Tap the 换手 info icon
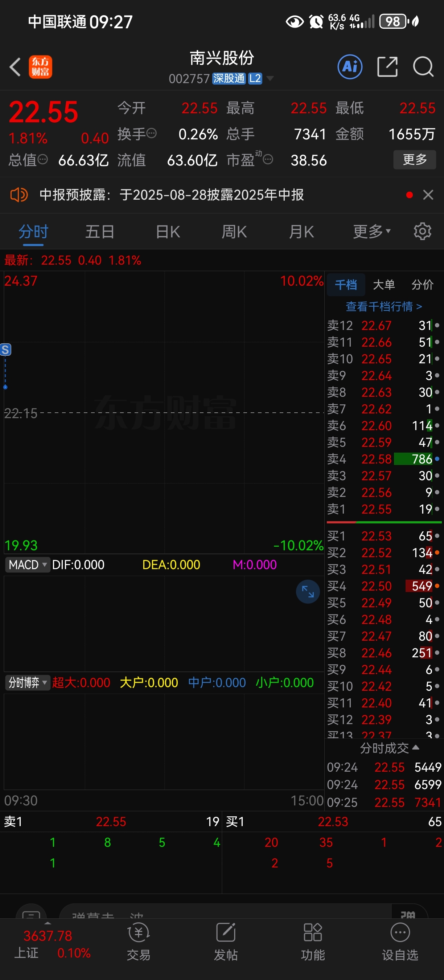The image size is (444, 980). pos(151,134)
